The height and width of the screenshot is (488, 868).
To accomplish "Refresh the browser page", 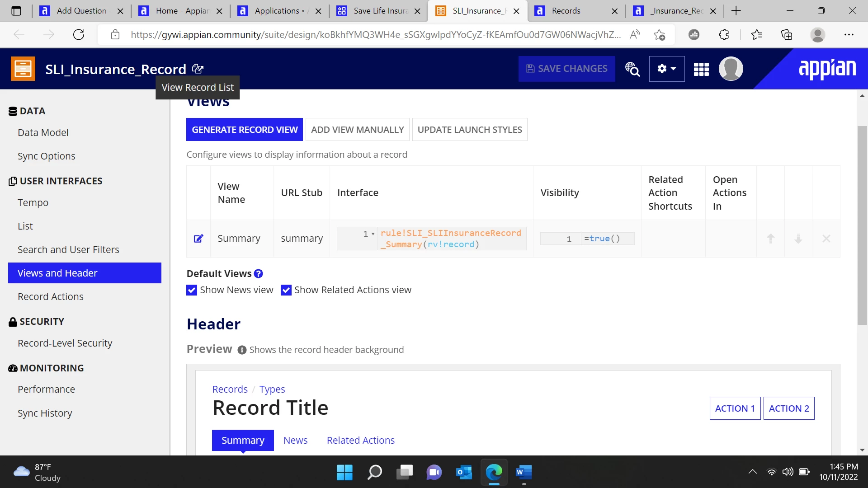I will click(x=79, y=35).
